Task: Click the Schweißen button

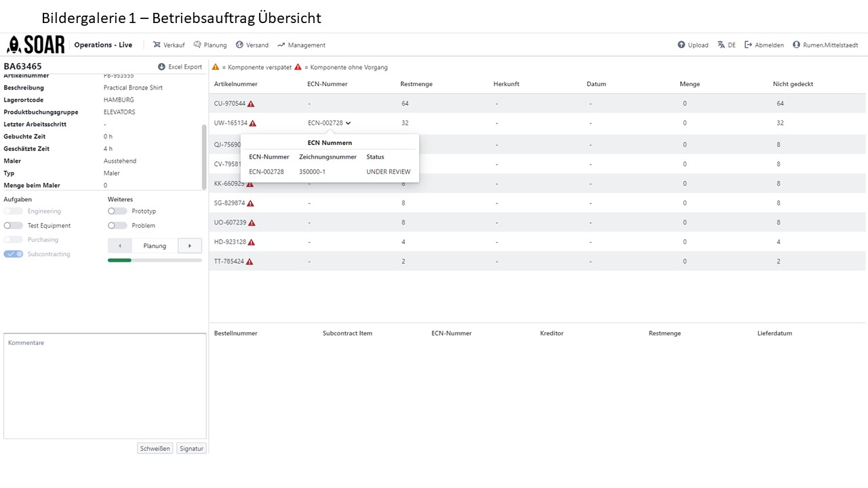Action: coord(155,449)
